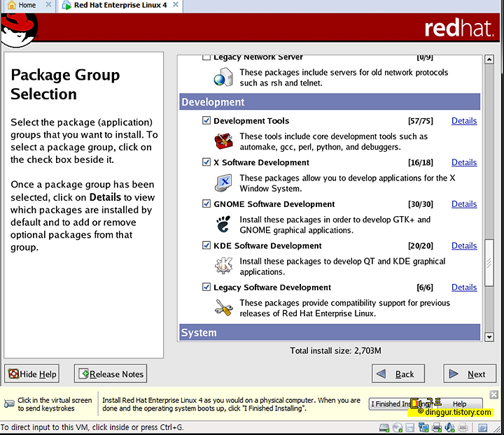Open the Release Notes
This screenshot has width=504, height=435.
click(111, 373)
